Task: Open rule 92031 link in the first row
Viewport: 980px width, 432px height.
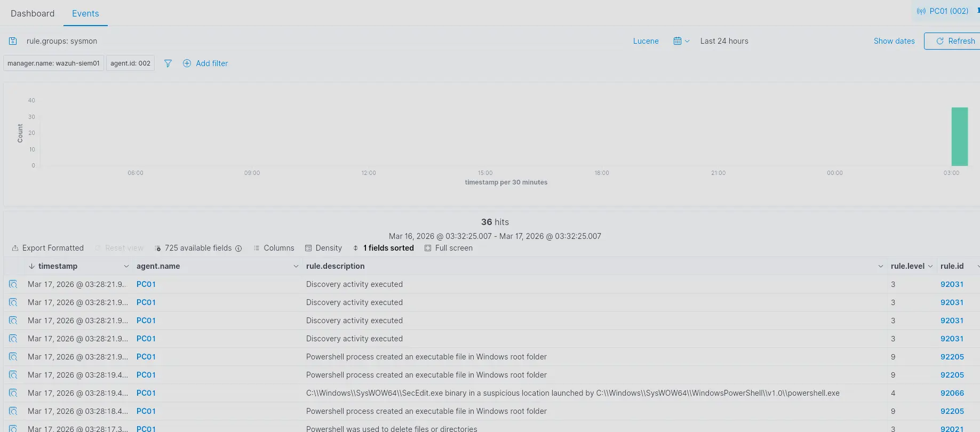Action: pos(952,284)
